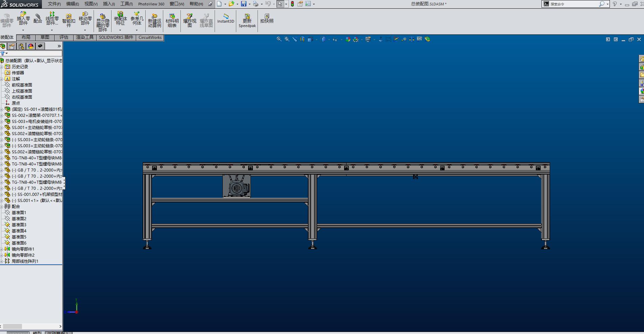
Task: Click the Open folder icon in title toolbar
Action: click(231, 4)
